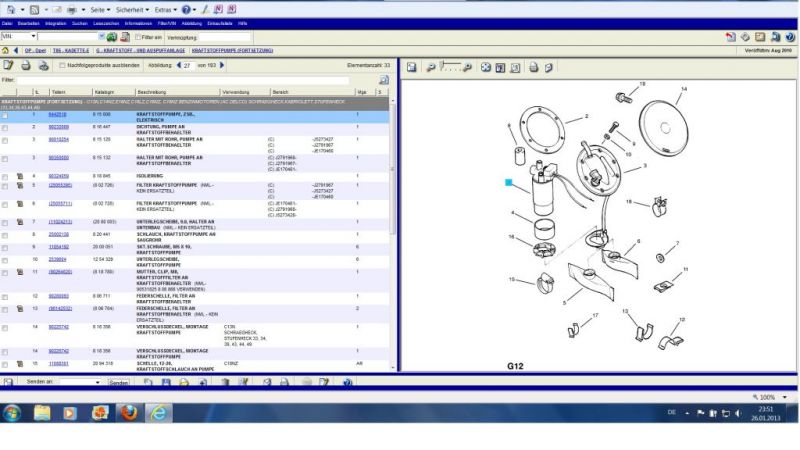Open the 'Bearbeiten' menu
This screenshot has height=450, width=800.
pyautogui.click(x=27, y=22)
